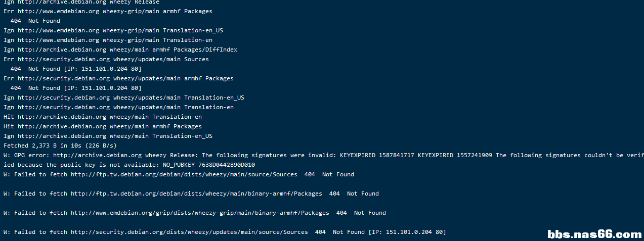Click the NO_PUBKEY 7638D0442B90D010 key ID

(x=230, y=165)
